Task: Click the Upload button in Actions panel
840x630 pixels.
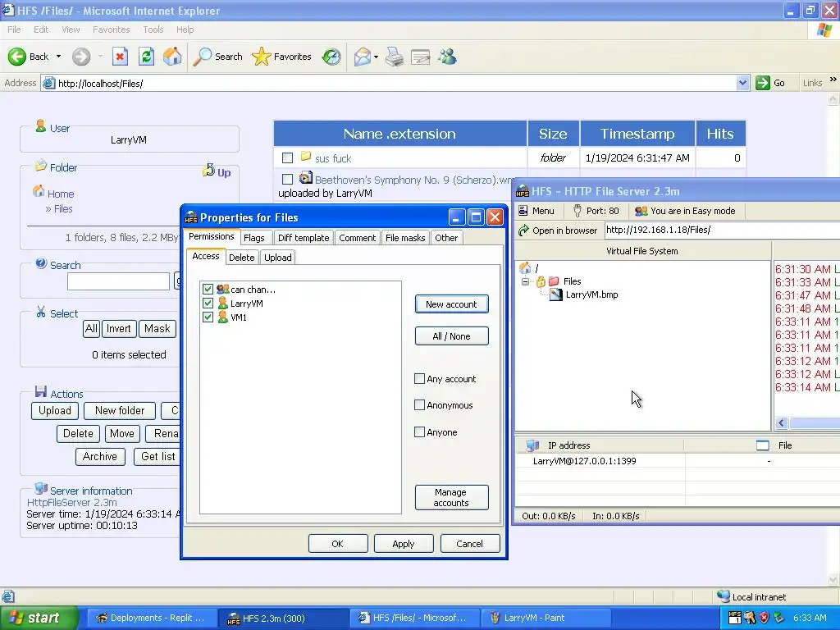Action: pyautogui.click(x=55, y=411)
